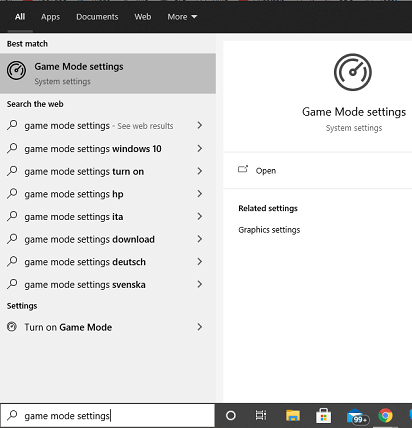Switch to the All search tab
412x428 pixels.
(x=20, y=17)
